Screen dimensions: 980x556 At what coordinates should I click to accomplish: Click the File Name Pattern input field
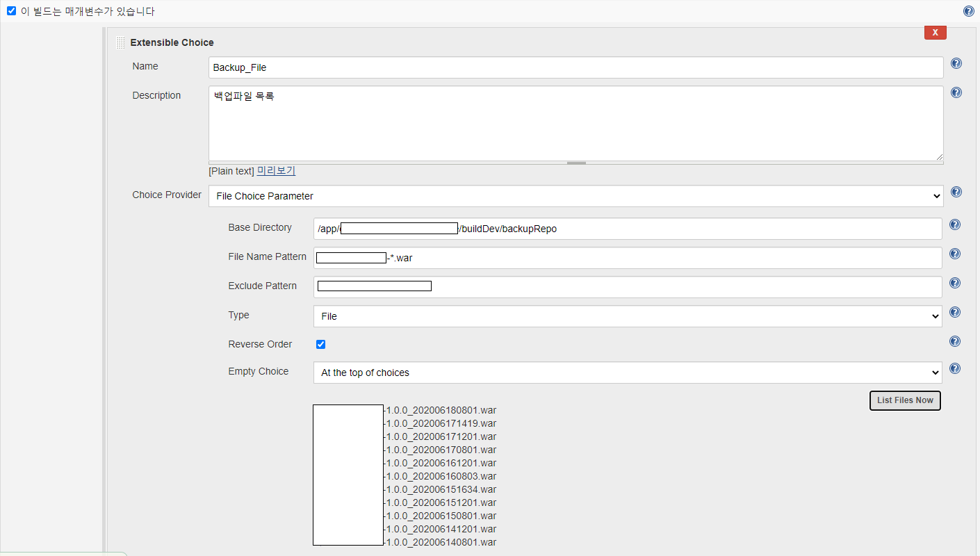coord(628,258)
